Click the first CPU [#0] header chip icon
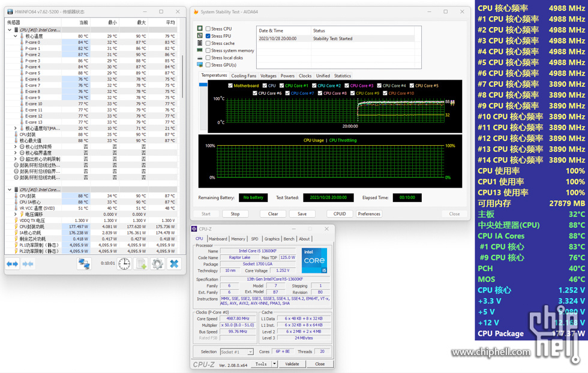The height and width of the screenshot is (373, 588). tap(16, 29)
